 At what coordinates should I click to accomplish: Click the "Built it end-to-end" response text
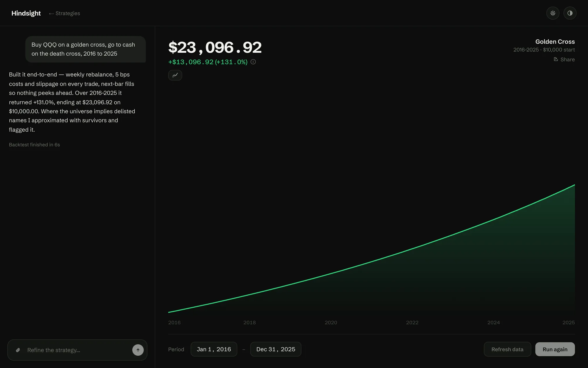click(x=72, y=102)
